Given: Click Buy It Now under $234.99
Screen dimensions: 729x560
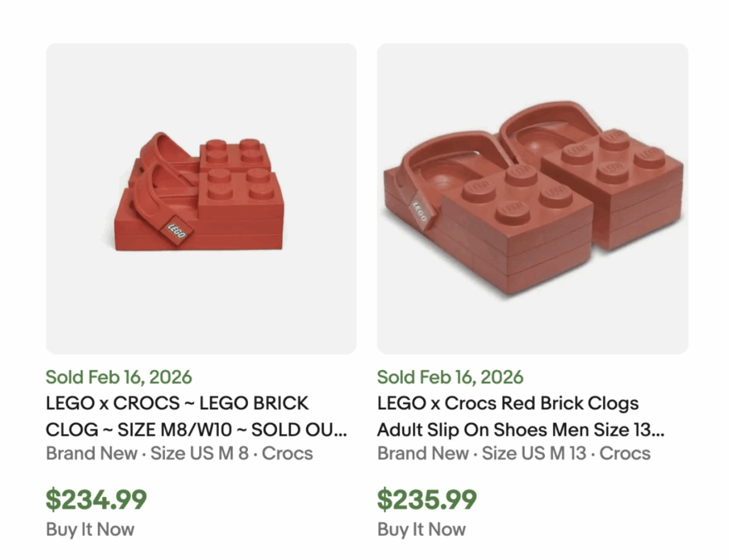Looking at the screenshot, I should coord(90,530).
